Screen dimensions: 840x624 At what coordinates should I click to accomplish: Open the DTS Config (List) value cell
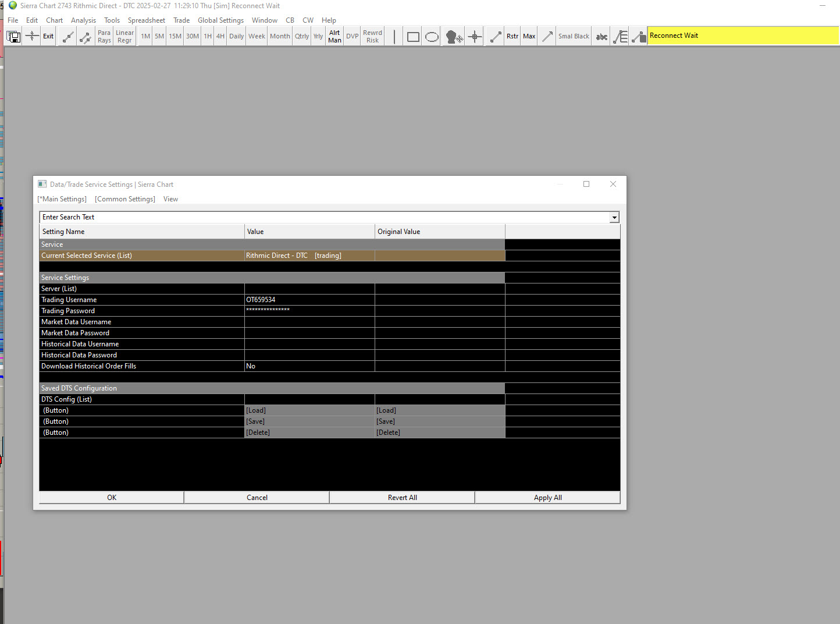[x=309, y=399]
